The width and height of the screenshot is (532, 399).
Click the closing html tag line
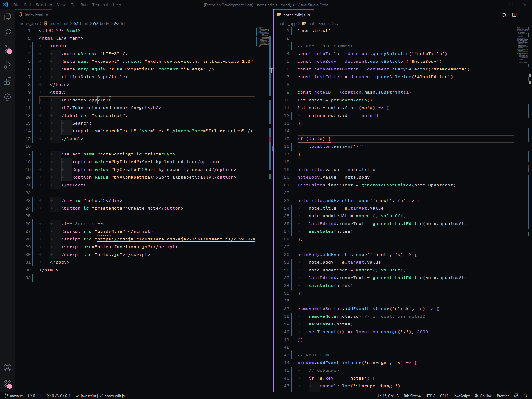49,270
